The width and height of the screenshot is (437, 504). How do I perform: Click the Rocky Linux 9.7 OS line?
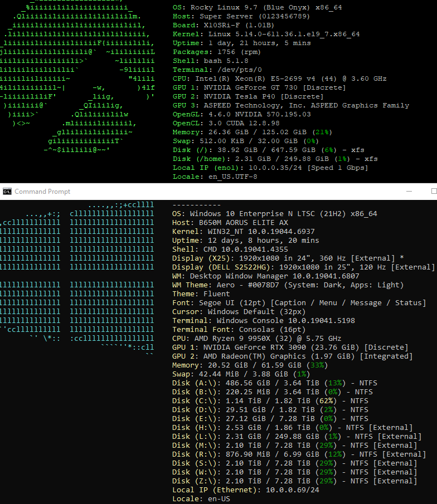coord(257,7)
